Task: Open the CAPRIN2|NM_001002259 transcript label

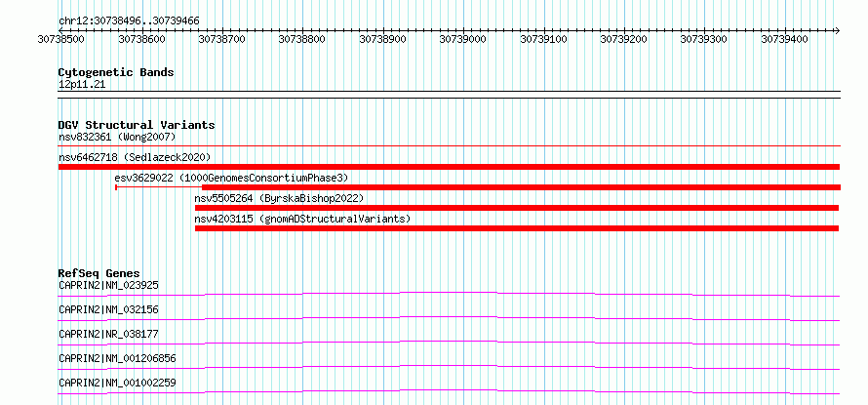Action: 117,383
